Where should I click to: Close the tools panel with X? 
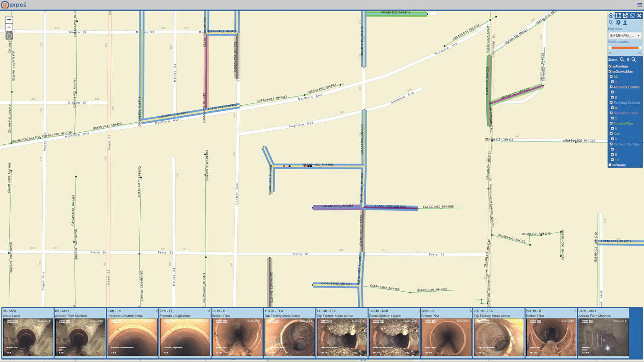tap(639, 16)
